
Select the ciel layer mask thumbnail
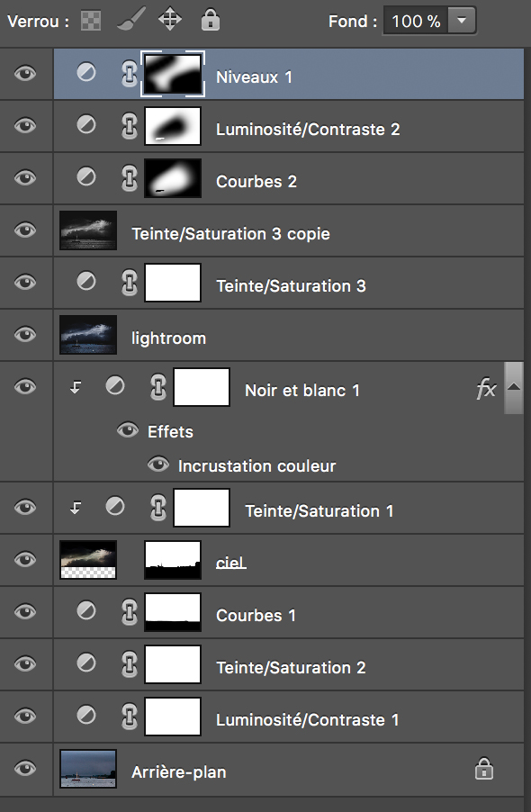point(173,560)
